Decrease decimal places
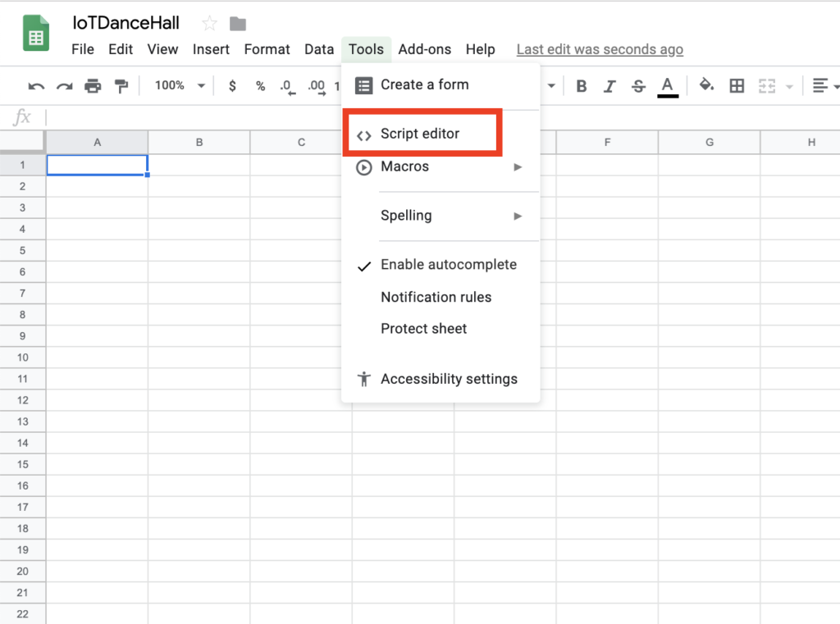Viewport: 840px width, 624px height. click(286, 85)
